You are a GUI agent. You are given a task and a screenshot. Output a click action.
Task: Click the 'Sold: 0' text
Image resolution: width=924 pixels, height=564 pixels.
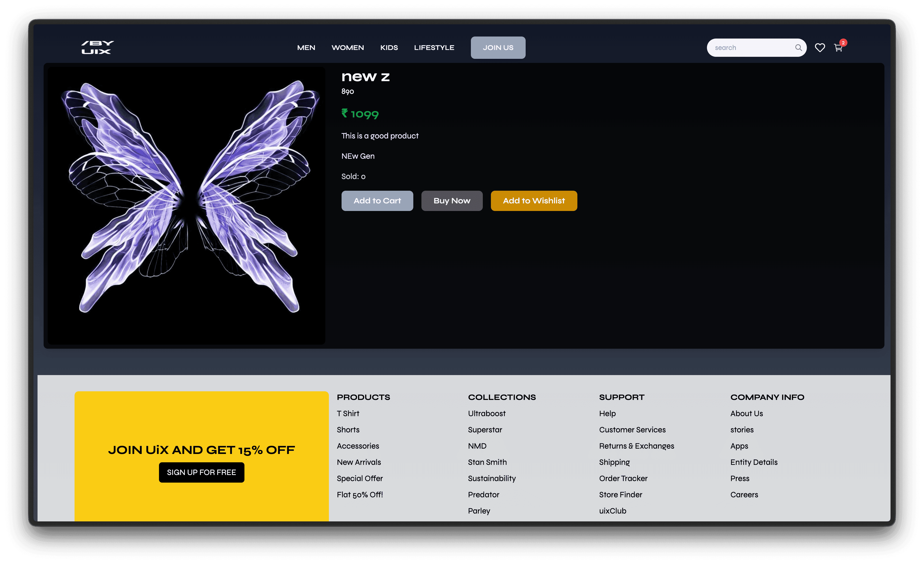point(353,176)
